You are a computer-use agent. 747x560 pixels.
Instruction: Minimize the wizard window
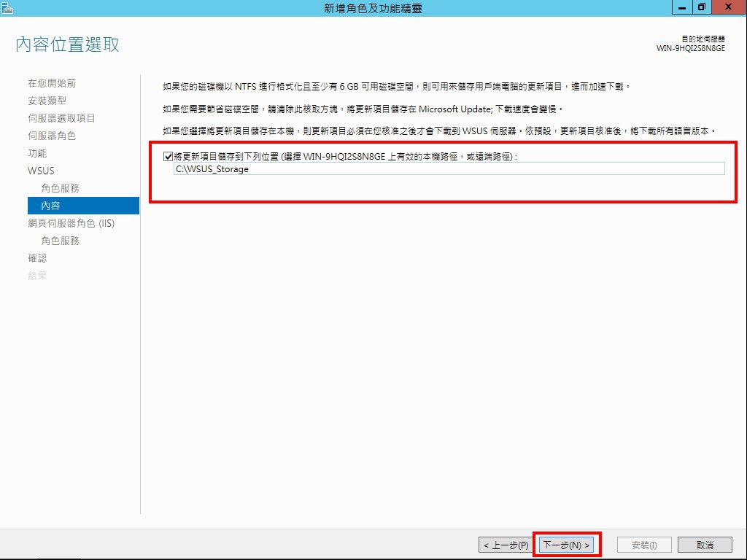[682, 7]
